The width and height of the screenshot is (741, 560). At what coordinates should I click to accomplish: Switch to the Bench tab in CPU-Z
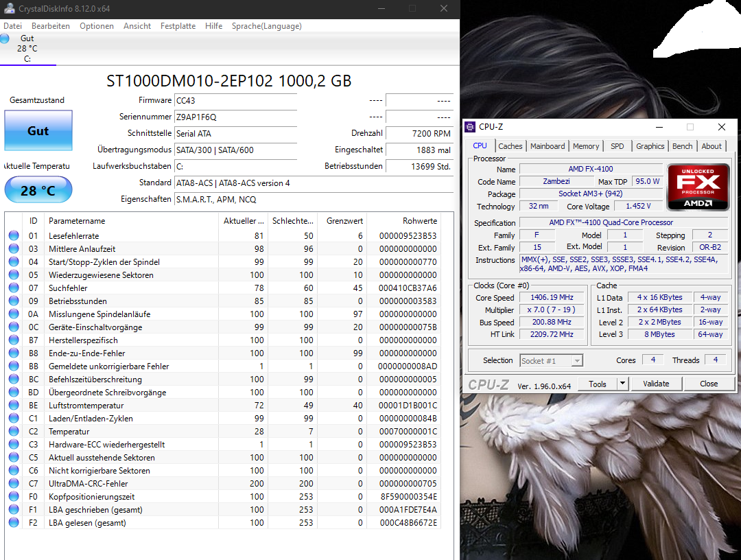tap(683, 146)
